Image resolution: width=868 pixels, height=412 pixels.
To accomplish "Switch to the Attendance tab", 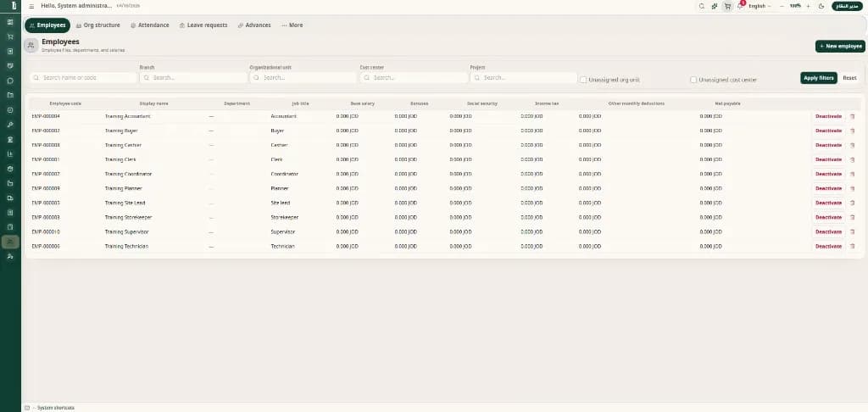I will (150, 25).
